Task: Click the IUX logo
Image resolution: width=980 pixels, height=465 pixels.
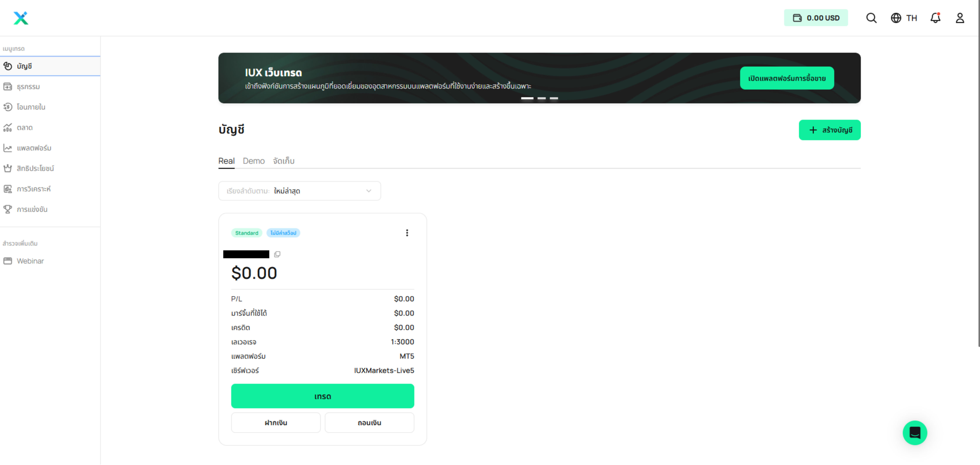Action: tap(21, 18)
